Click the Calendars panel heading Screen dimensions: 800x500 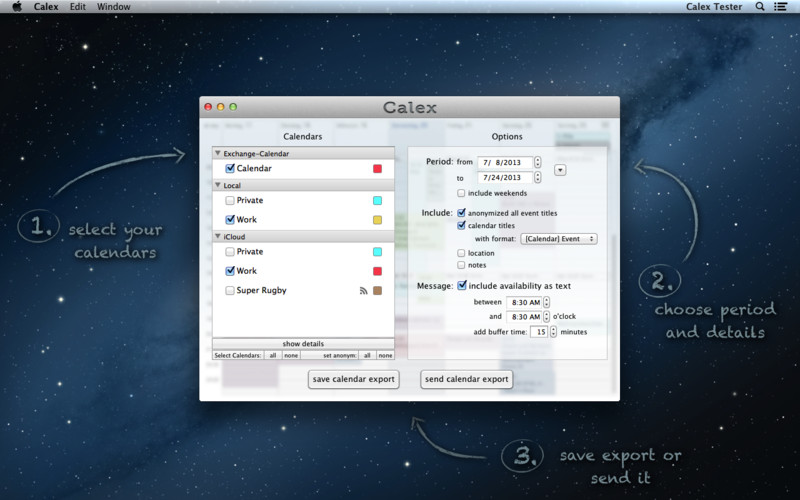click(303, 136)
